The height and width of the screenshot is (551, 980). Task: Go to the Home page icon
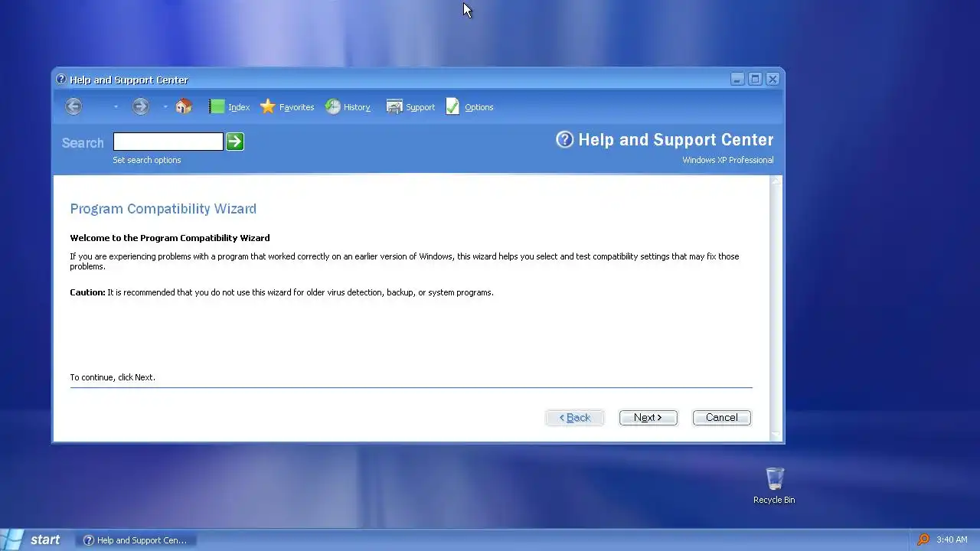pos(184,106)
